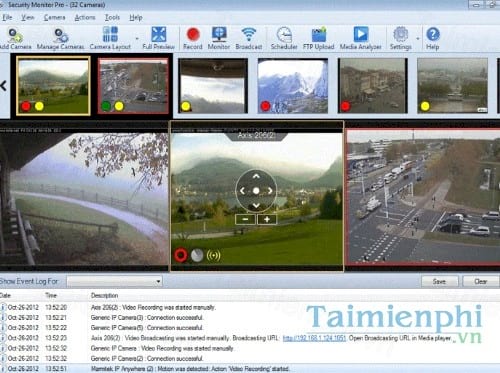The image size is (500, 373).
Task: Open the Camera menu
Action: [x=54, y=17]
